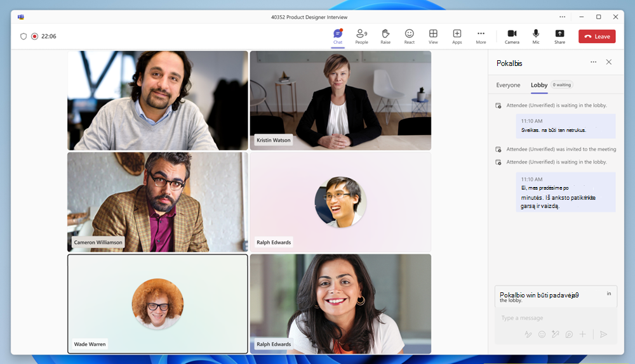Viewport: 635px width, 364px height.
Task: Click the first lobby waiting notification icon
Action: click(498, 105)
